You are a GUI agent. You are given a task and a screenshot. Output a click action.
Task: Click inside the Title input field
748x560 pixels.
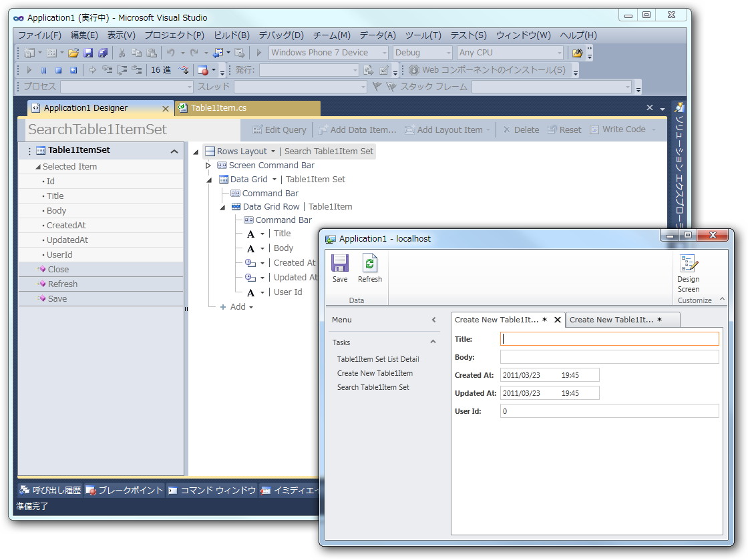coord(608,338)
